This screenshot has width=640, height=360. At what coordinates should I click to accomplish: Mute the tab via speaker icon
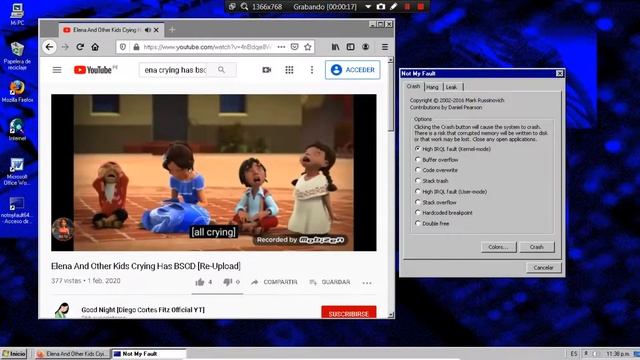(148, 30)
